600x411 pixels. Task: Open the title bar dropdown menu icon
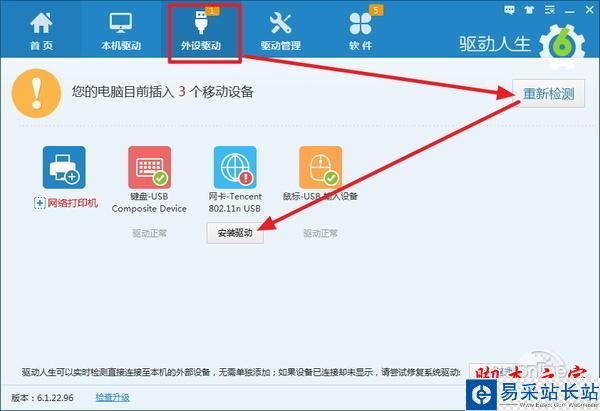(x=549, y=10)
